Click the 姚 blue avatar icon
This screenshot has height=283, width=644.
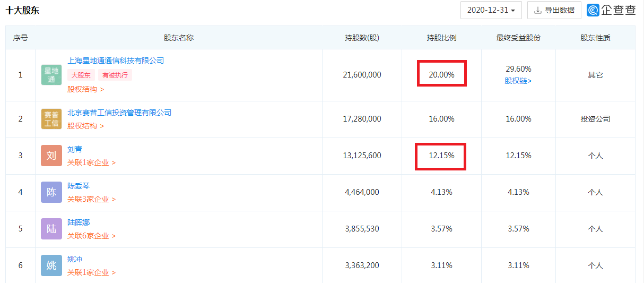(51, 265)
